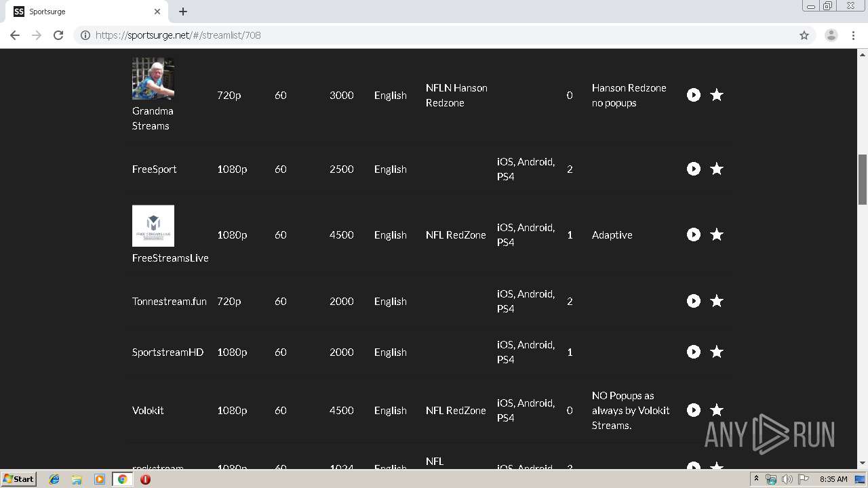This screenshot has width=868, height=488.
Task: Click FreeSport's iOS, Android, PS4 text
Action: click(526, 169)
